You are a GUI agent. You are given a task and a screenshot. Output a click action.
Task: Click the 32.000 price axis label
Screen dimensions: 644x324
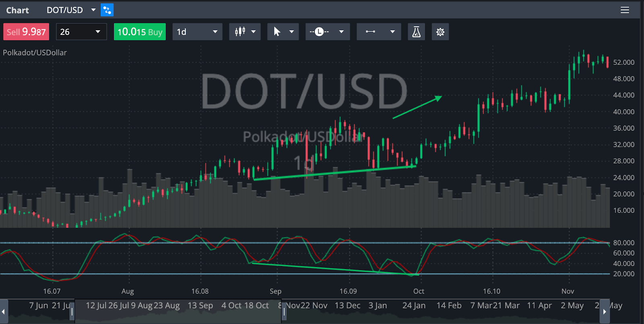(x=623, y=144)
